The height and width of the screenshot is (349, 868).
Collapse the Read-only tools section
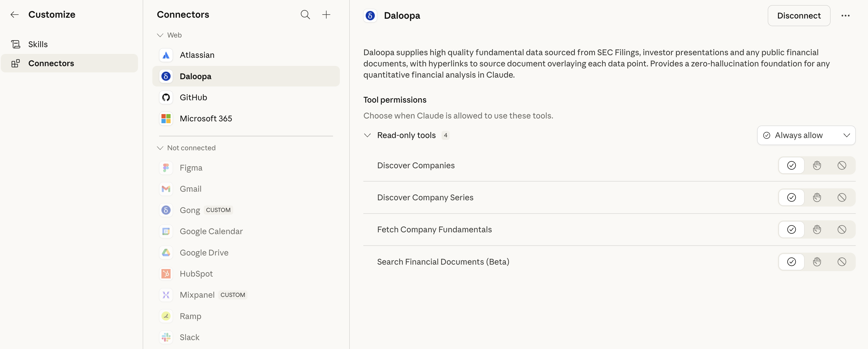coord(367,135)
